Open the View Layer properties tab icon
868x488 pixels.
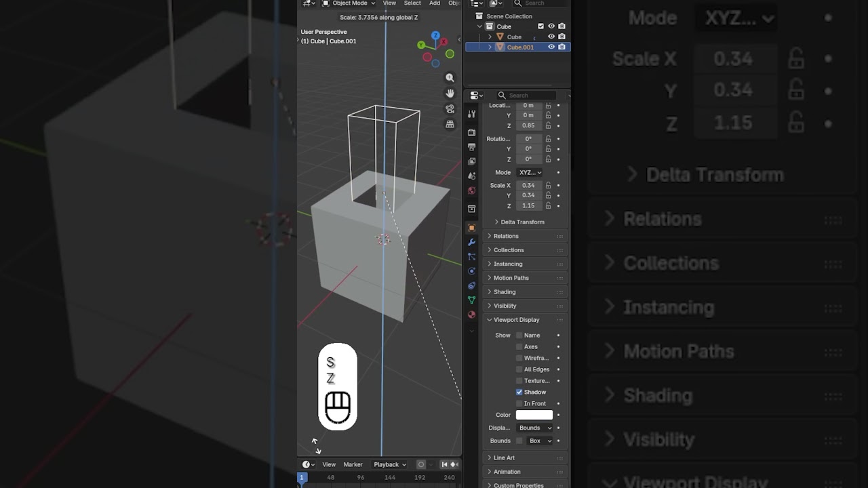472,161
